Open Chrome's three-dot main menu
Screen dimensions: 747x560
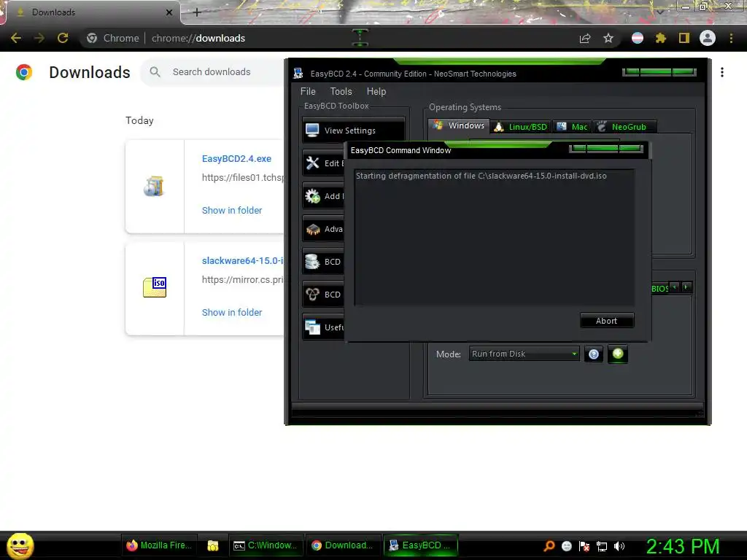pos(731,38)
